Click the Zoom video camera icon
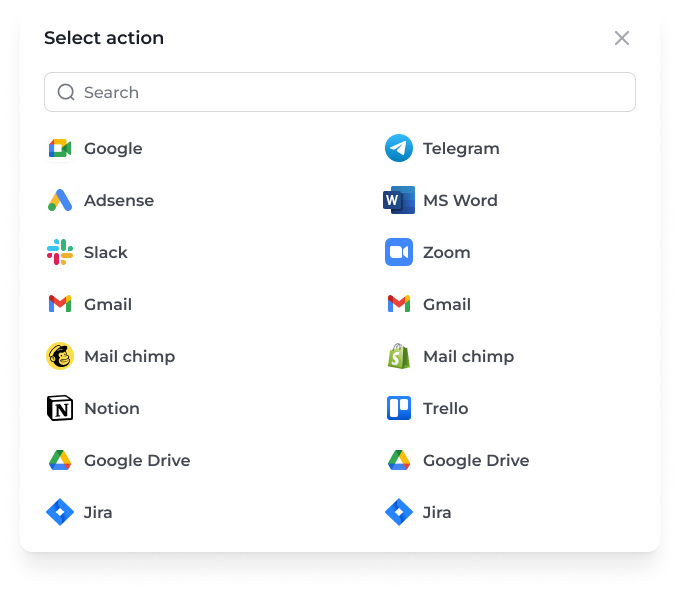This screenshot has height=592, width=680. click(x=399, y=252)
